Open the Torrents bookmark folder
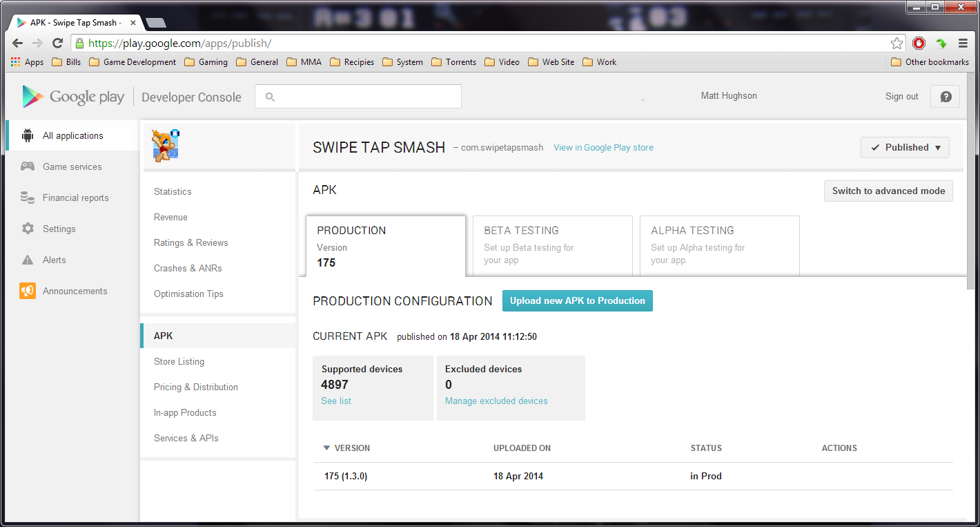This screenshot has height=527, width=980. pyautogui.click(x=454, y=62)
